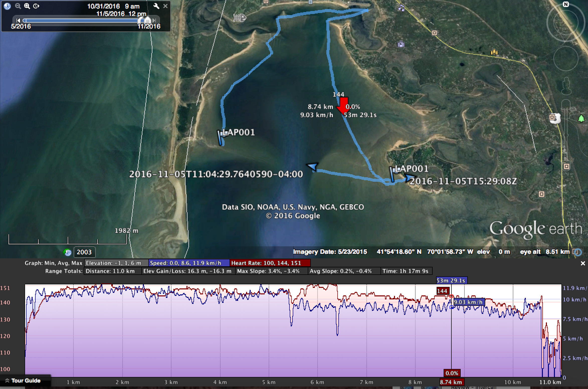Play the time animation
Viewport: 588px width, 389px height.
[36, 6]
